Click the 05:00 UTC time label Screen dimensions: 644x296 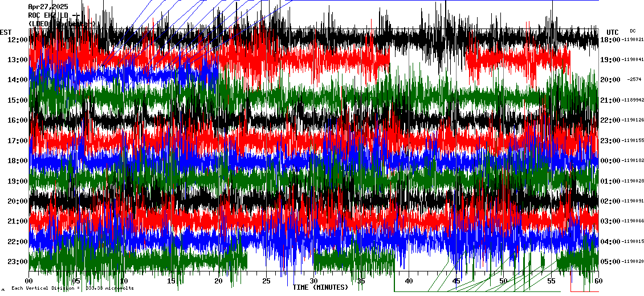(610, 262)
